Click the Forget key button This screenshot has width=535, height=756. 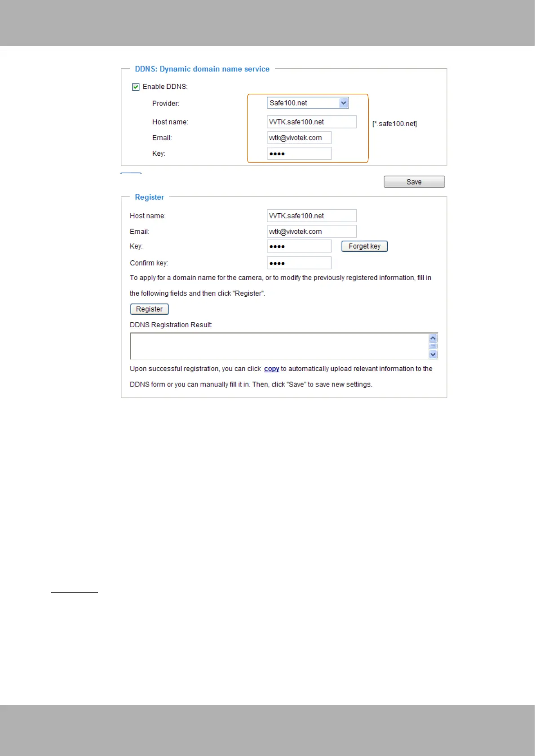coord(364,246)
